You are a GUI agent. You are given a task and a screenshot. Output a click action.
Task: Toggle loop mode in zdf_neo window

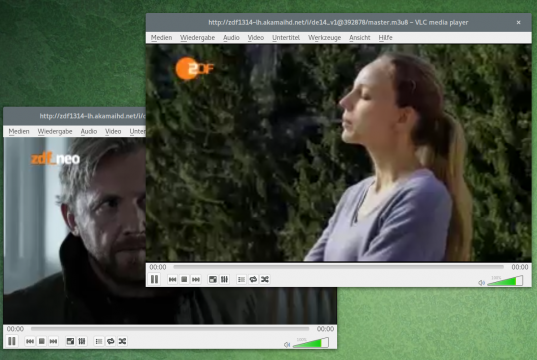(111, 341)
